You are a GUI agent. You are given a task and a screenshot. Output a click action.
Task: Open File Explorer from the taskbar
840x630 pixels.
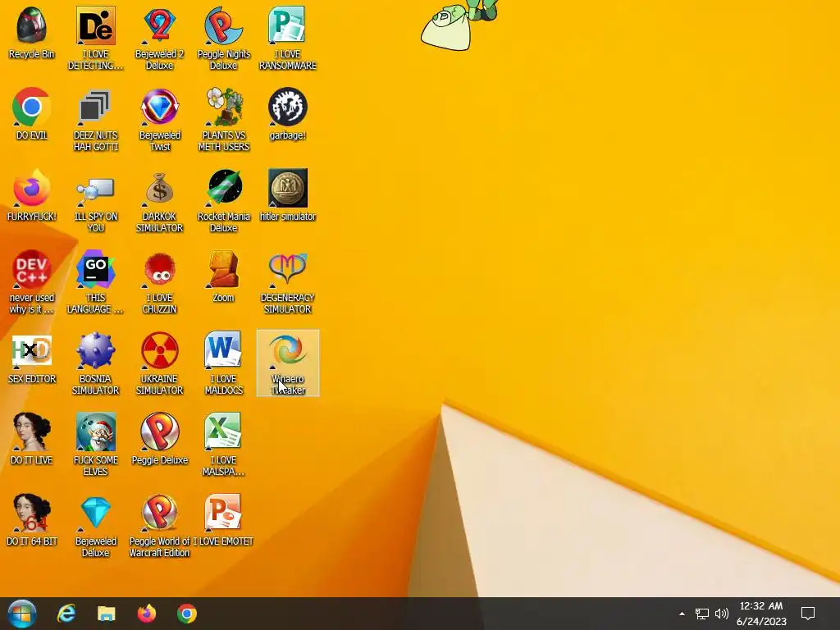pos(107,614)
